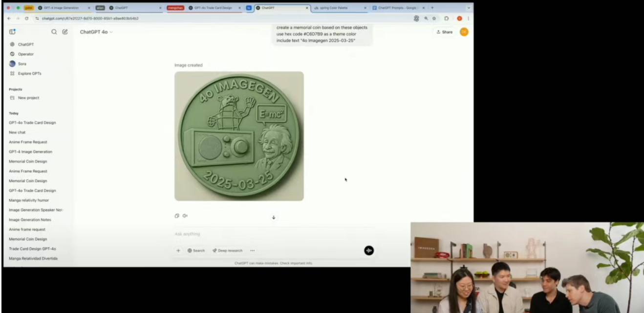Play response with the read aloud icon
Viewport: 644px width, 313px height.
point(185,216)
